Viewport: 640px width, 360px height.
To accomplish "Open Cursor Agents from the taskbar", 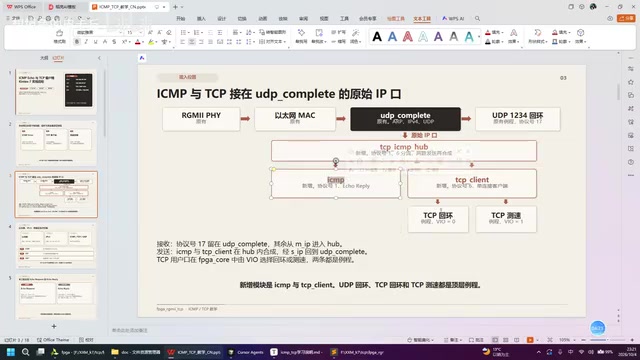I will pos(245,352).
